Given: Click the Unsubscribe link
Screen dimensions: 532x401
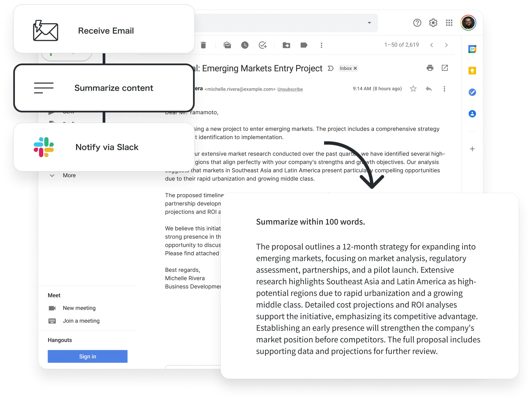Looking at the screenshot, I should tap(290, 89).
